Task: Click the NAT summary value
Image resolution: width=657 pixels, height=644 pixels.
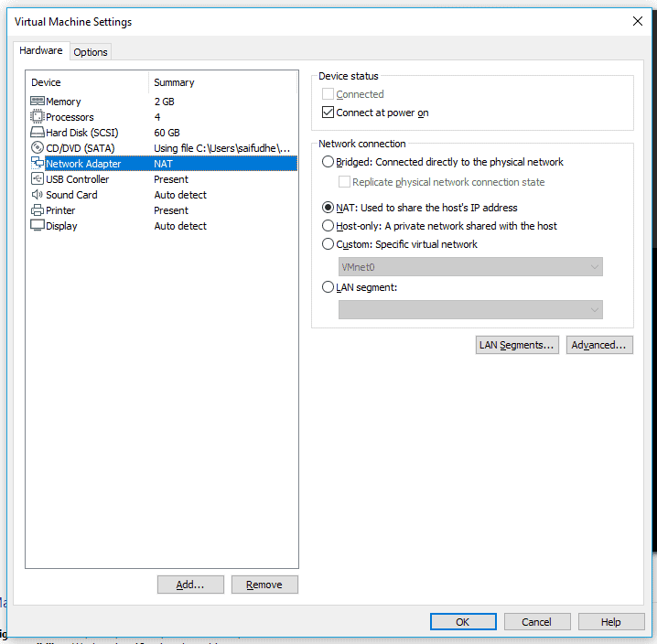Action: (x=163, y=164)
